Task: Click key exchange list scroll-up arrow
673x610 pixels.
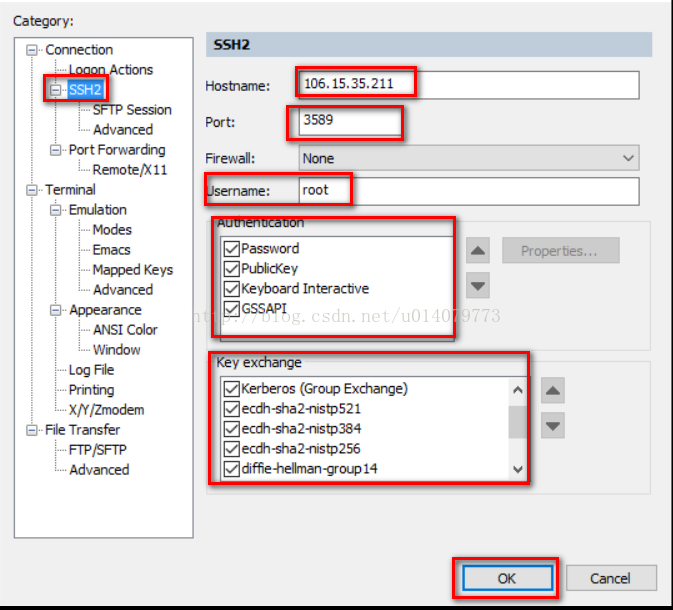Action: [x=518, y=389]
